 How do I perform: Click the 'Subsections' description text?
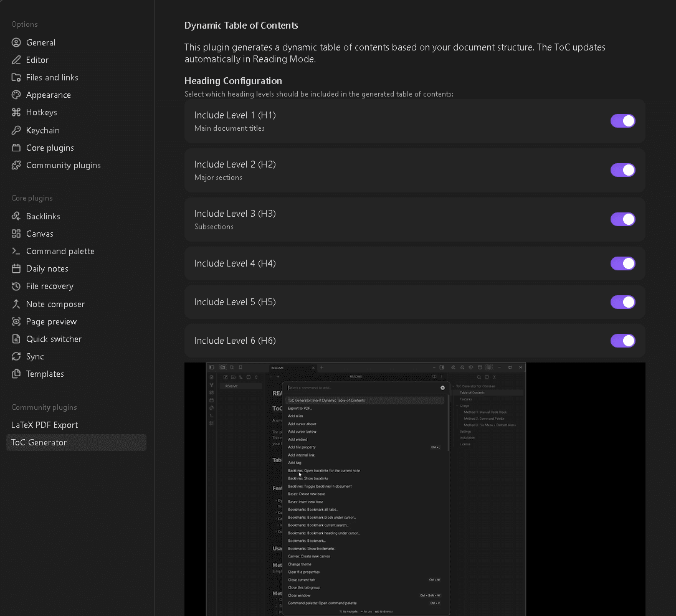[x=214, y=226]
